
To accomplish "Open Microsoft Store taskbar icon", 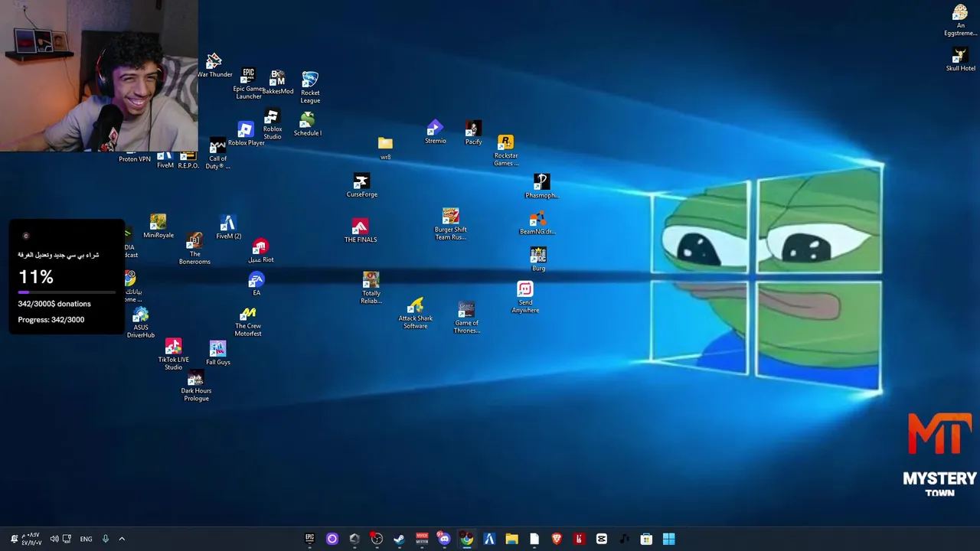I will point(646,539).
